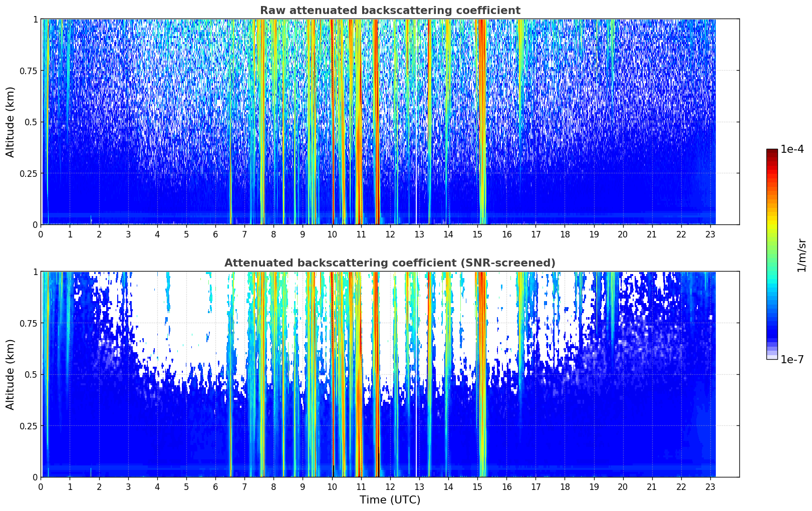Viewport: 812px width, 511px height.
Task: Click hour 14 tick under the SNR-screened plot
Action: pyautogui.click(x=448, y=486)
